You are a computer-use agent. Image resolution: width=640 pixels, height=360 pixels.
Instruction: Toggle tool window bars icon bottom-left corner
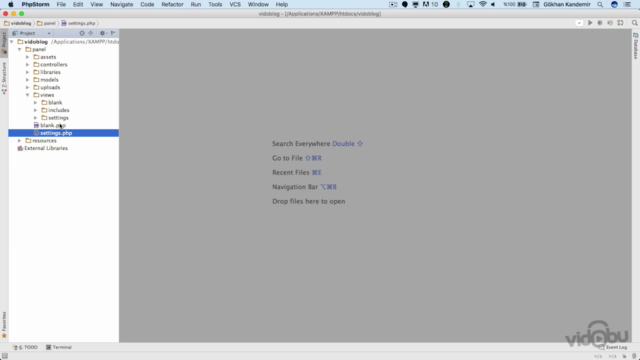coord(4,356)
